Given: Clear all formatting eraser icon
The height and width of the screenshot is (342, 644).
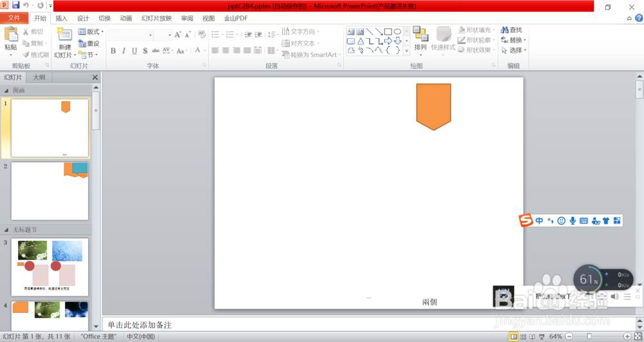Looking at the screenshot, I should [x=202, y=35].
